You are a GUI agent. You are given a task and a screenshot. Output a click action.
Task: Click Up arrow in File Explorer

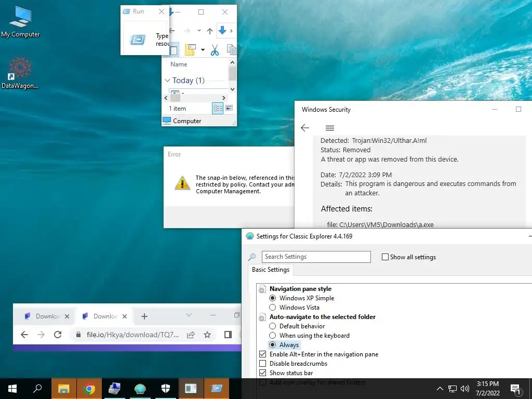click(x=210, y=31)
